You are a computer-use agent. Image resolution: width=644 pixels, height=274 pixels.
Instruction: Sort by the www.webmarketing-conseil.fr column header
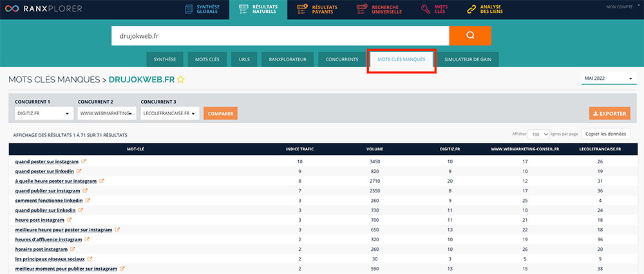(524, 149)
